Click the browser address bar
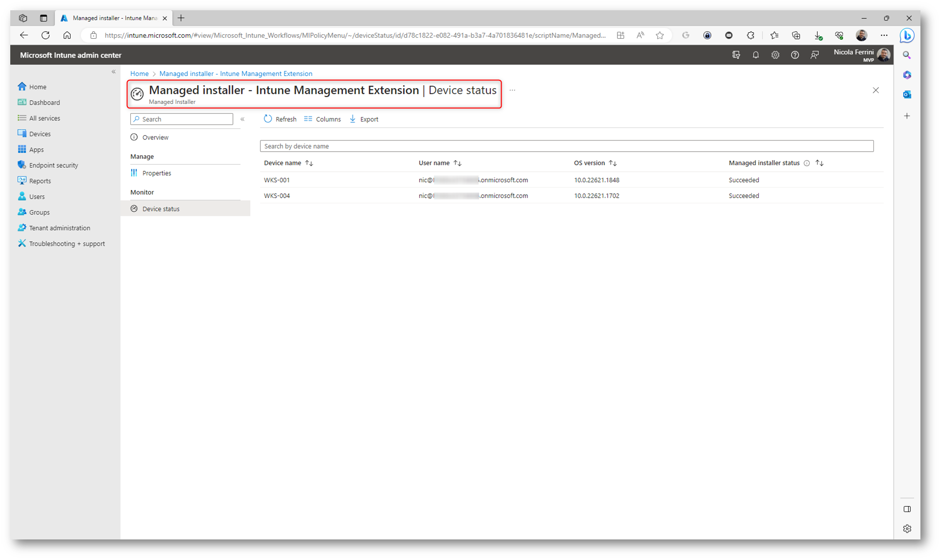This screenshot has height=560, width=941. [x=355, y=35]
